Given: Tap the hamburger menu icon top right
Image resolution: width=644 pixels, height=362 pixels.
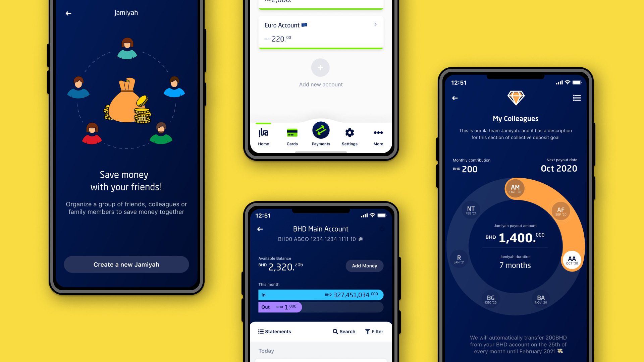Looking at the screenshot, I should [577, 98].
